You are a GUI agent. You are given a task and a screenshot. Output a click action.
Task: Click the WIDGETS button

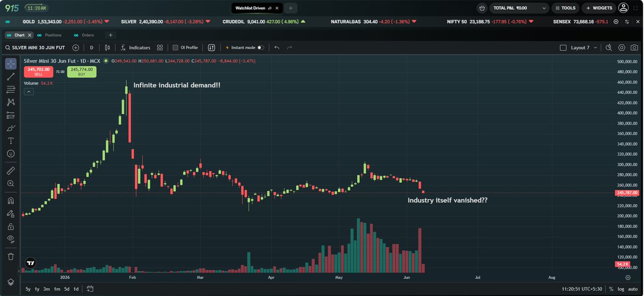[x=599, y=8]
